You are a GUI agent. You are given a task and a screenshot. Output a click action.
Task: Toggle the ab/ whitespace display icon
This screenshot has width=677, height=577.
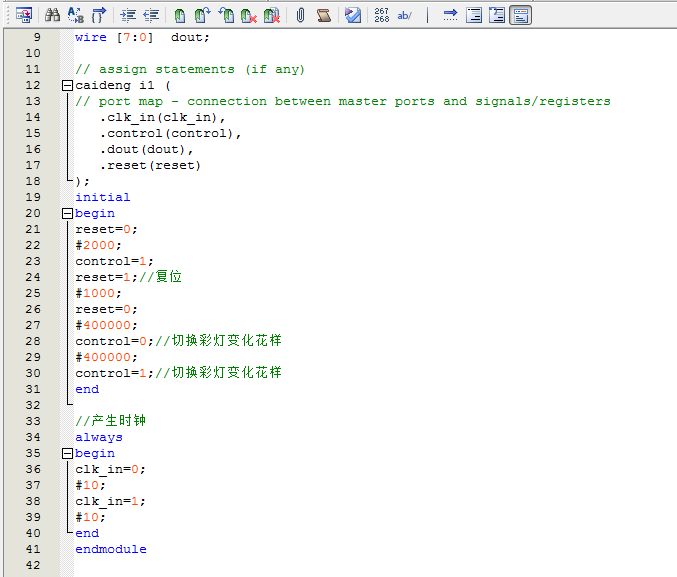pyautogui.click(x=404, y=15)
